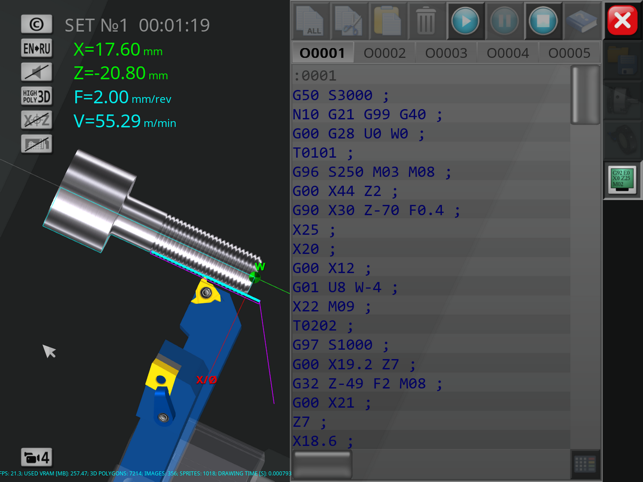Click the paste clipboard icon
Viewport: 643px width, 482px height.
click(388, 21)
